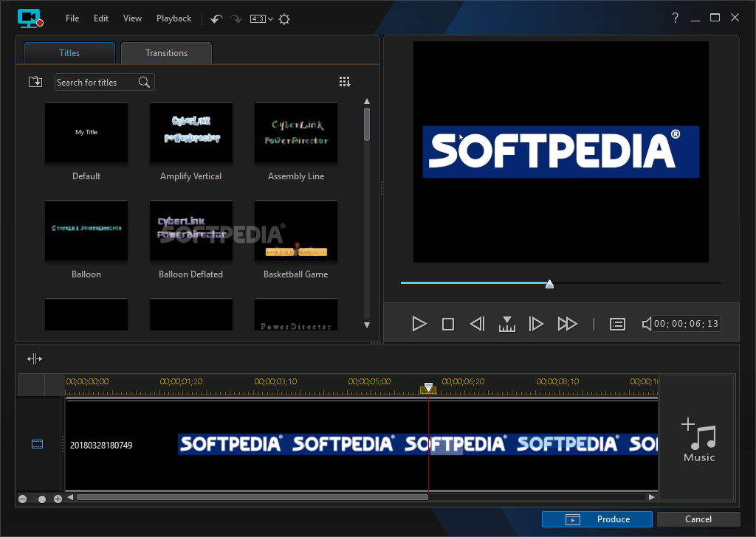
Task: Click the PowerDirector app logo icon
Action: 30,18
